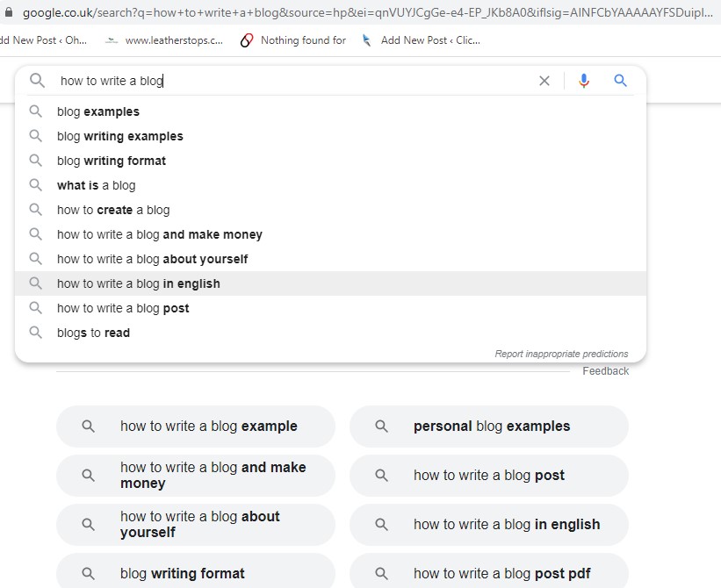
Task: Click 'Report inappropriate predictions' link
Action: [x=561, y=354]
